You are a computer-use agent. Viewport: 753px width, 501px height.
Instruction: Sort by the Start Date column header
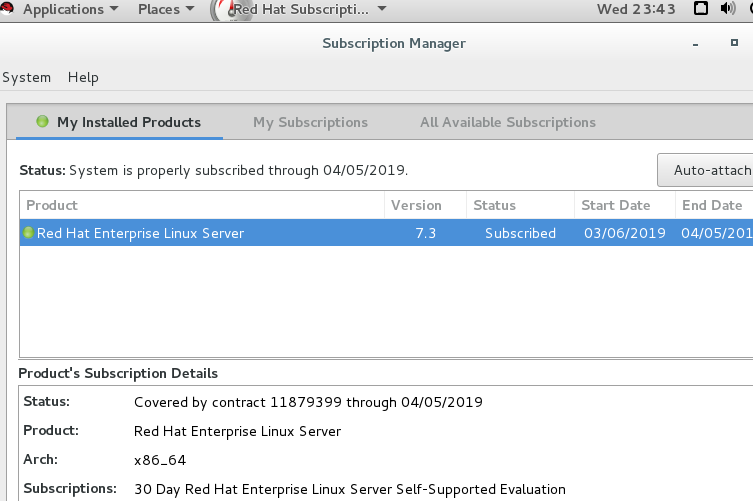pyautogui.click(x=625, y=205)
